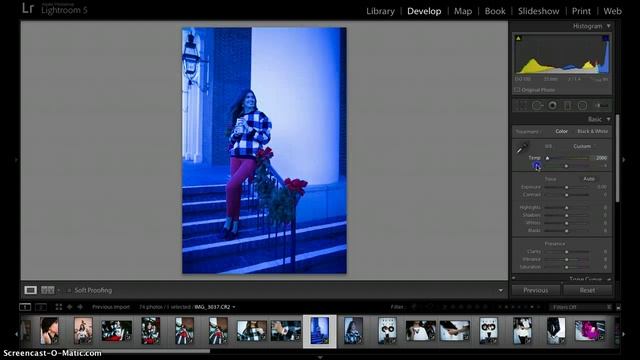Image resolution: width=640 pixels, height=360 pixels.
Task: Collapse the Basic panel
Action: tap(609, 119)
